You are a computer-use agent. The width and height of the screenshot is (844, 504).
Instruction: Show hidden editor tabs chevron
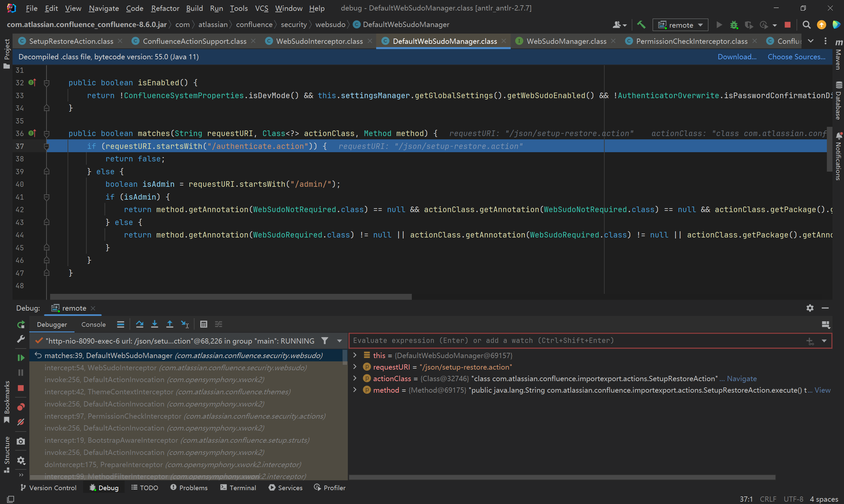[x=811, y=41]
